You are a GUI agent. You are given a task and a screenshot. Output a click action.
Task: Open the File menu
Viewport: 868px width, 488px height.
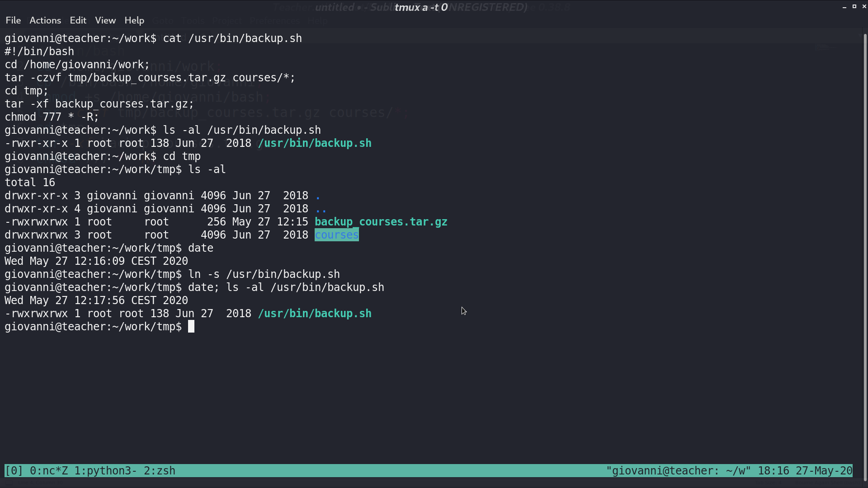(13, 20)
